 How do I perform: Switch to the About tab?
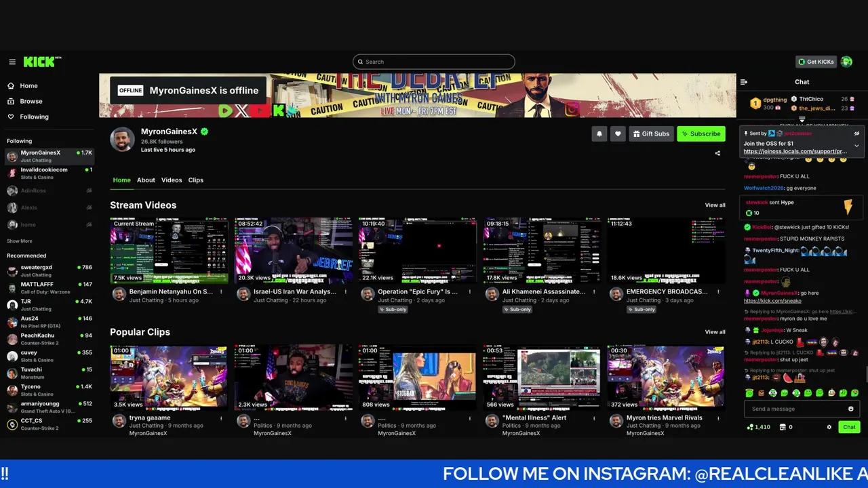click(x=146, y=180)
